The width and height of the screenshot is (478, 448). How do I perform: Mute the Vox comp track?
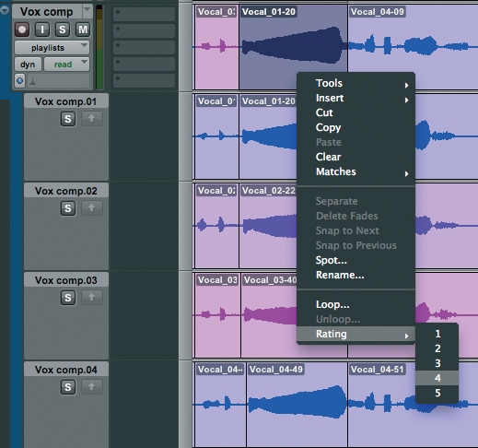[83, 29]
